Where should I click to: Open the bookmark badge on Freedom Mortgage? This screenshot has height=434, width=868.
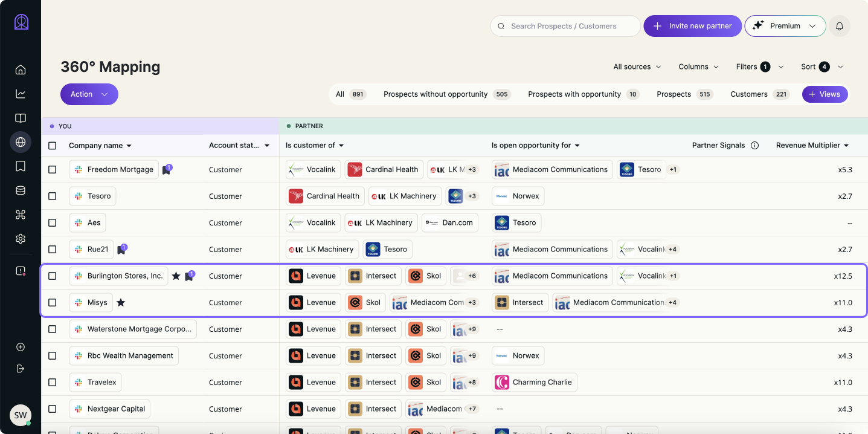(x=167, y=169)
